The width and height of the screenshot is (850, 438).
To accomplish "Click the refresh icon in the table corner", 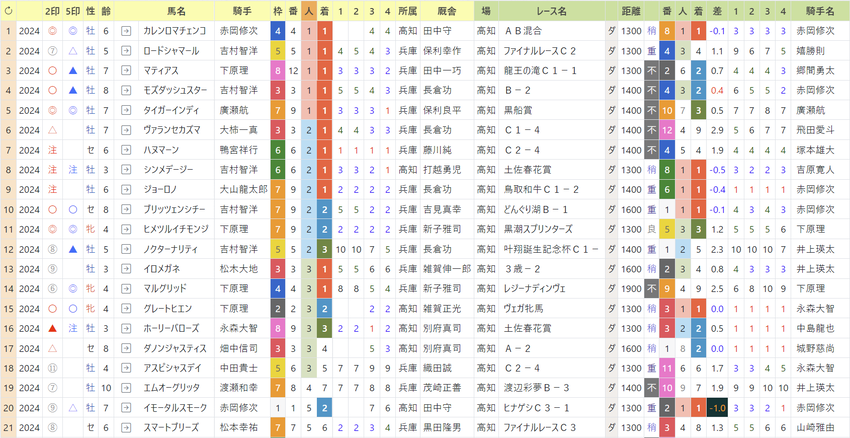I will [8, 11].
